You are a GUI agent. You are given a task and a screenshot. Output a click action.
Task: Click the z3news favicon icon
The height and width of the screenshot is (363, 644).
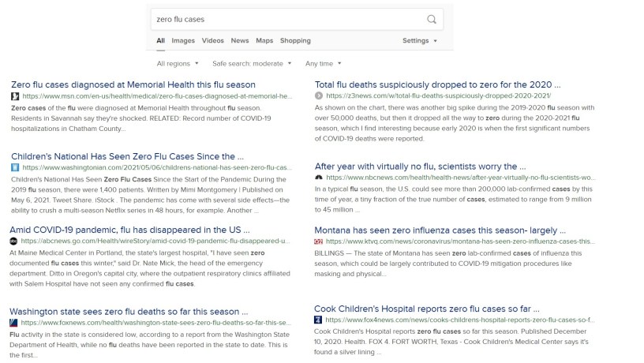pyautogui.click(x=318, y=95)
